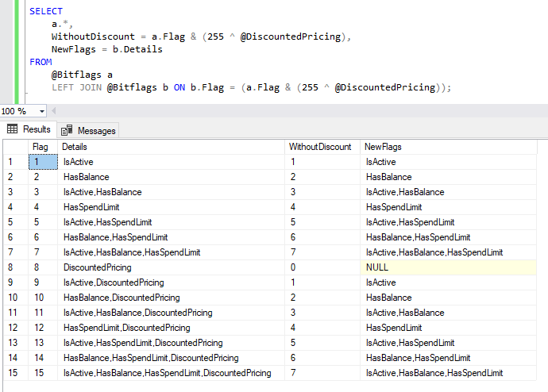
Task: Click 'WithoutDiscount' in the query text
Action: click(93, 37)
